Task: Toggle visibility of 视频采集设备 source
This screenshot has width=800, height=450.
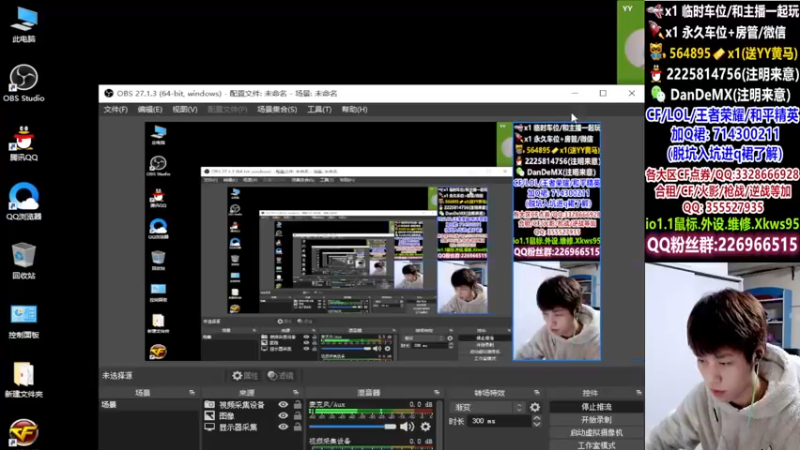Action: click(283, 404)
